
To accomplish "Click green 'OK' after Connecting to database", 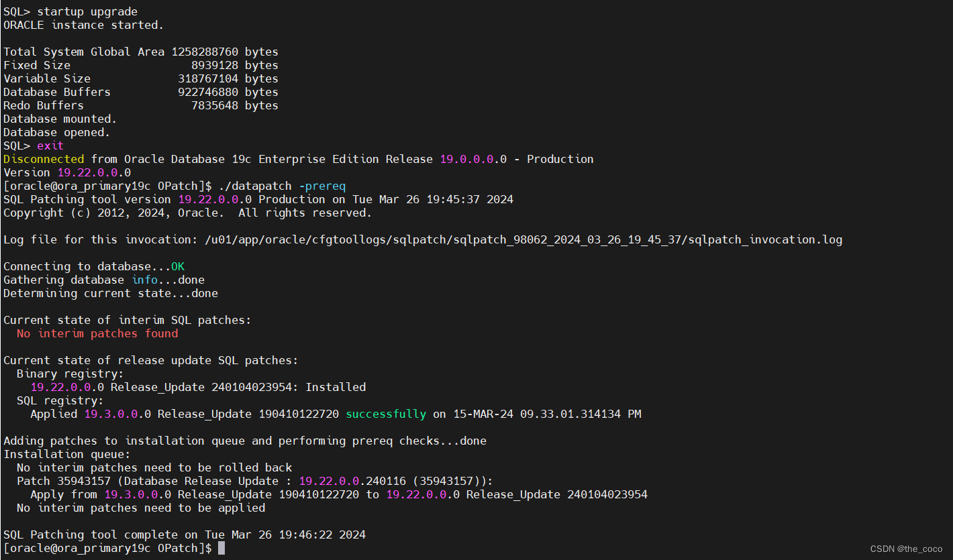I will click(178, 266).
